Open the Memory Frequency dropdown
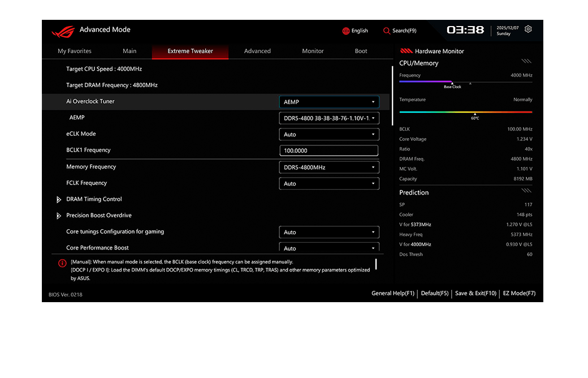588x378 pixels. pos(329,167)
